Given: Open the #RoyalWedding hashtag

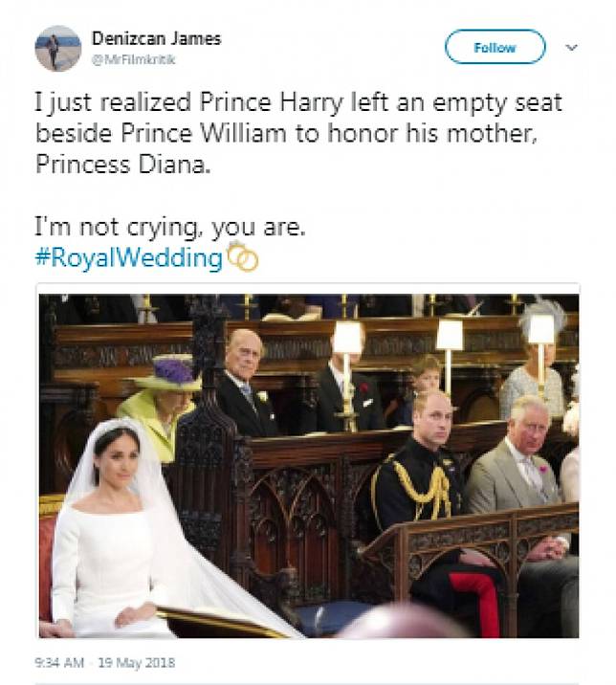Looking at the screenshot, I should 129,257.
